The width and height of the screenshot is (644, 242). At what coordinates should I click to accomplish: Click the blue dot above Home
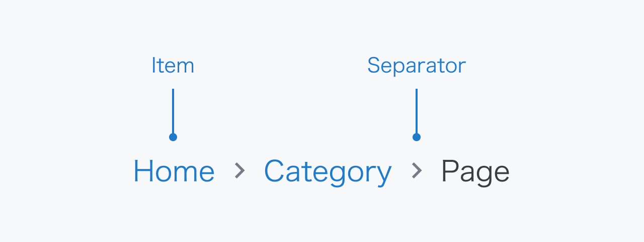[173, 137]
